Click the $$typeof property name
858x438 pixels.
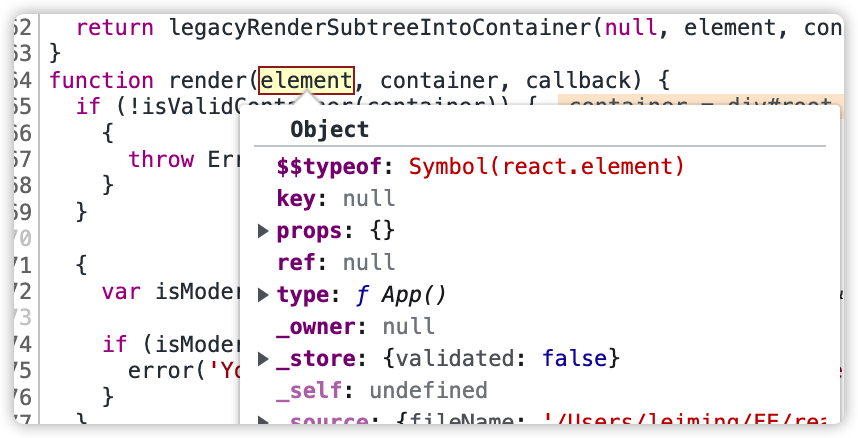point(329,167)
